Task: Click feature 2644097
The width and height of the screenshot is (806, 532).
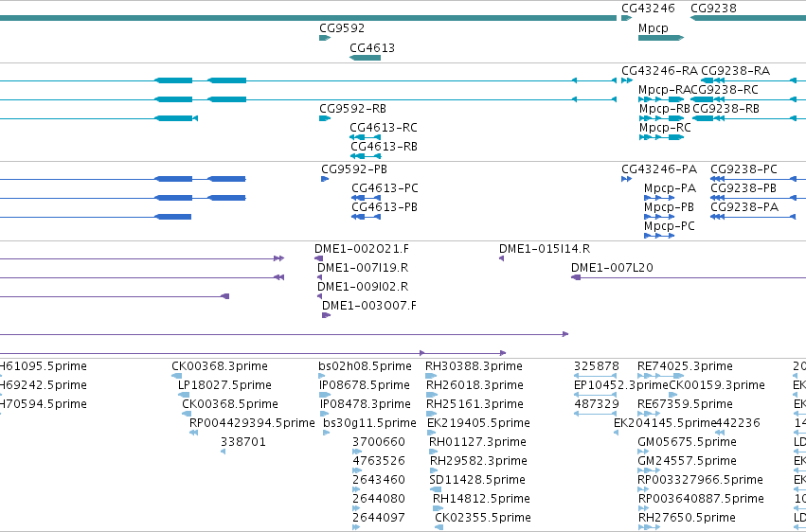Action: (x=356, y=527)
